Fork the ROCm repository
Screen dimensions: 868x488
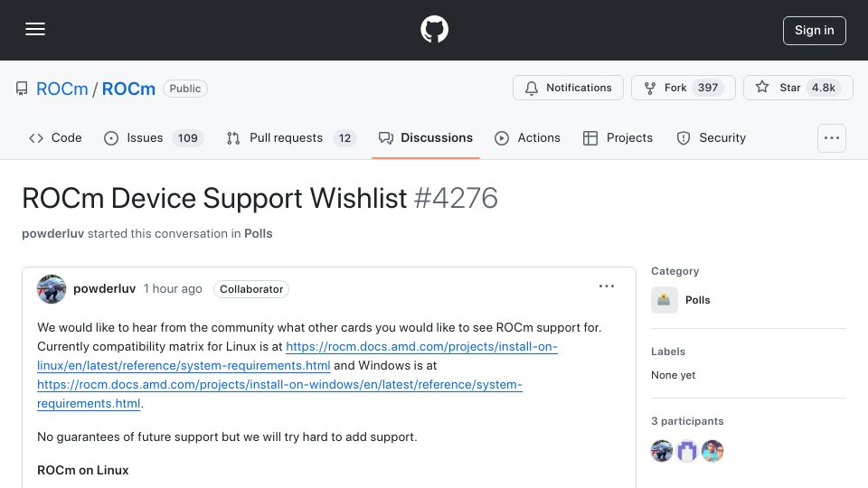pos(684,88)
